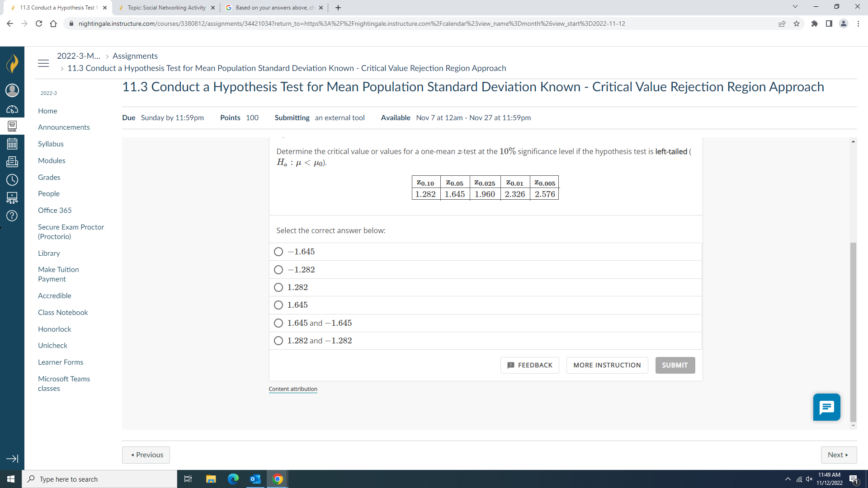
Task: Open Canvas Dashboard speedometer icon
Action: click(x=12, y=109)
